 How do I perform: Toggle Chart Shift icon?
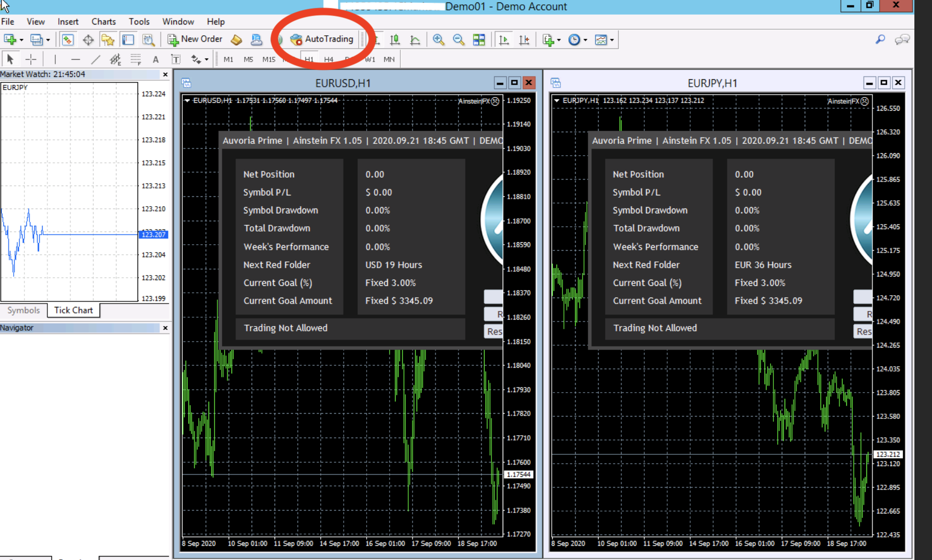[x=524, y=40]
